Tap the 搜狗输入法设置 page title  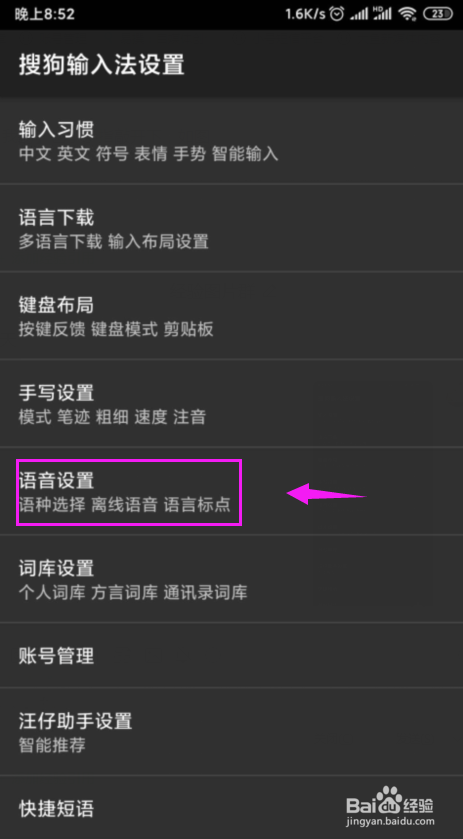click(x=102, y=65)
